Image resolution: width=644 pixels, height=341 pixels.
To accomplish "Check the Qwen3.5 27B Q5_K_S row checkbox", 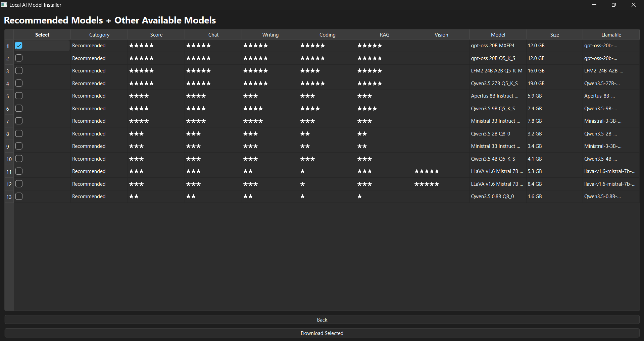I will (x=19, y=83).
